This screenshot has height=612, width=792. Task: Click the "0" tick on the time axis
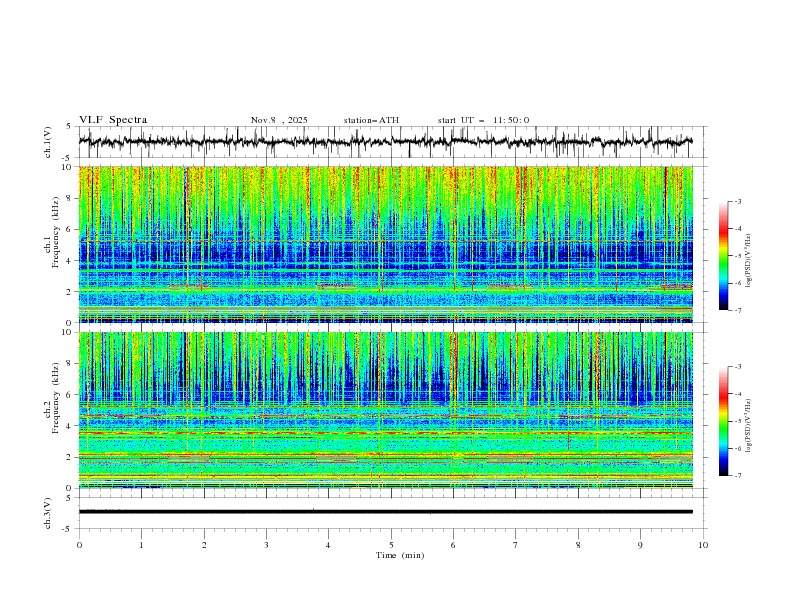tap(79, 545)
